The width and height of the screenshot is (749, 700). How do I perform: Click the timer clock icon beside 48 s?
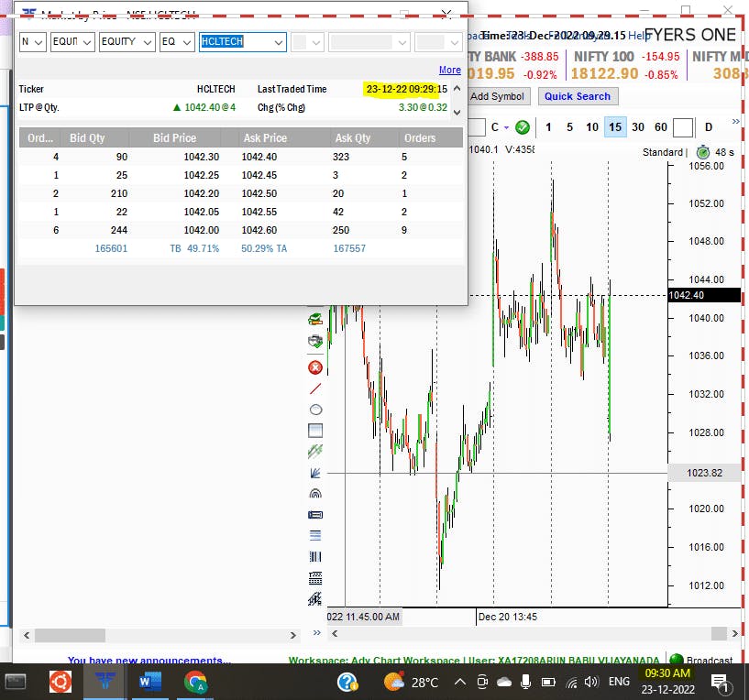pyautogui.click(x=702, y=152)
